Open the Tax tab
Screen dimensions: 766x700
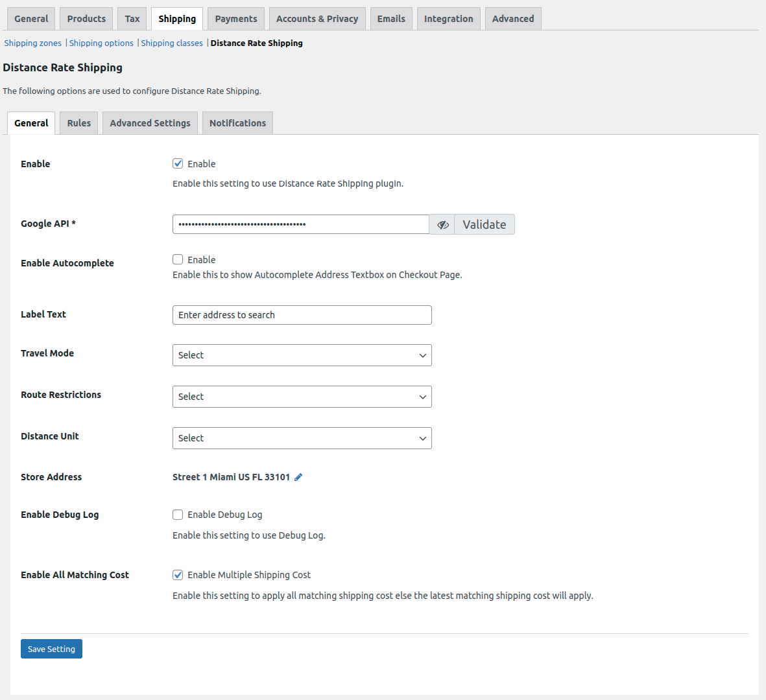[132, 19]
